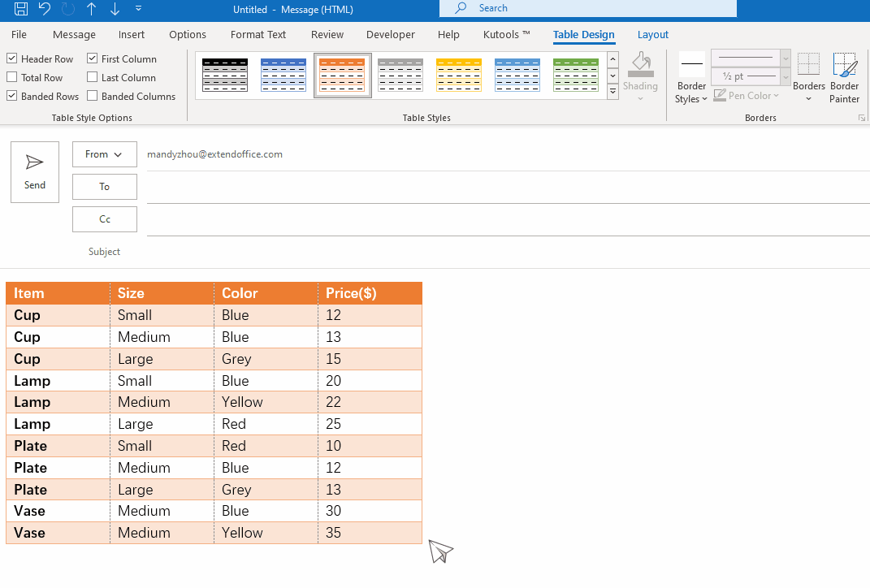Open the Kutools ribbon tab

pyautogui.click(x=505, y=35)
